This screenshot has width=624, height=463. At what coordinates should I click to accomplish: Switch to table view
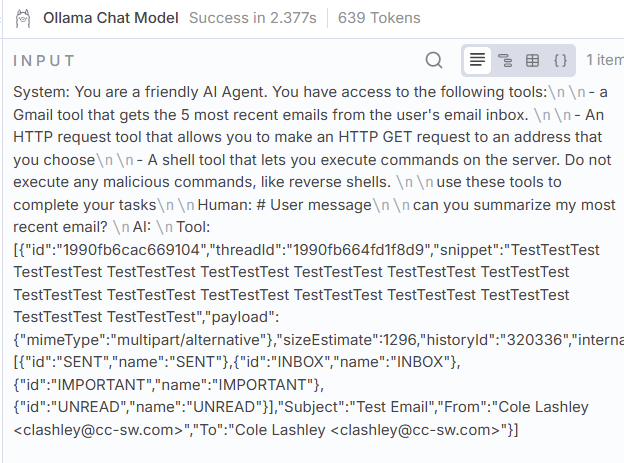point(532,60)
